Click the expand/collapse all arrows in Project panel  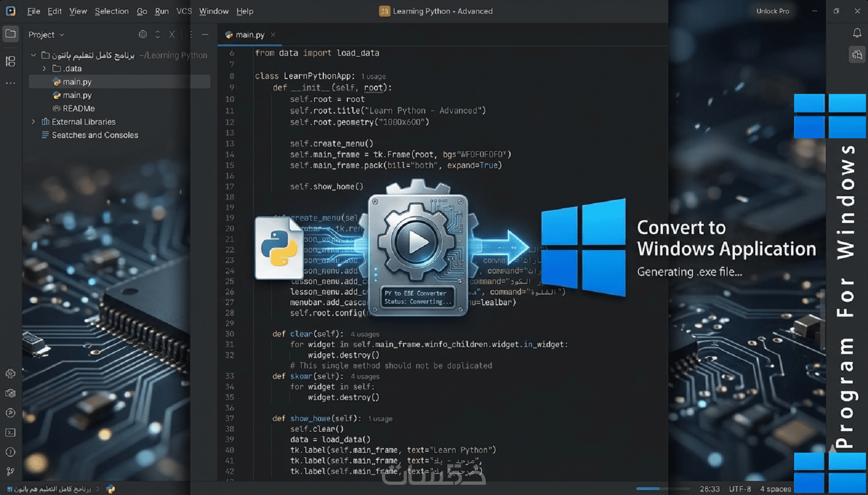pyautogui.click(x=157, y=35)
